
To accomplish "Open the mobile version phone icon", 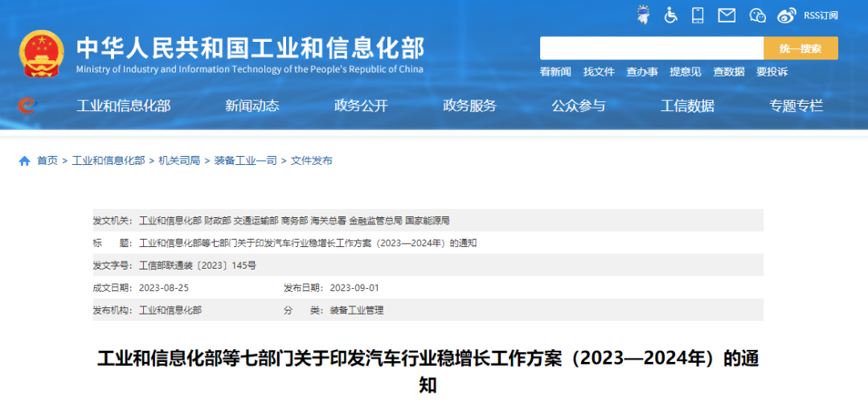I will coord(698,15).
